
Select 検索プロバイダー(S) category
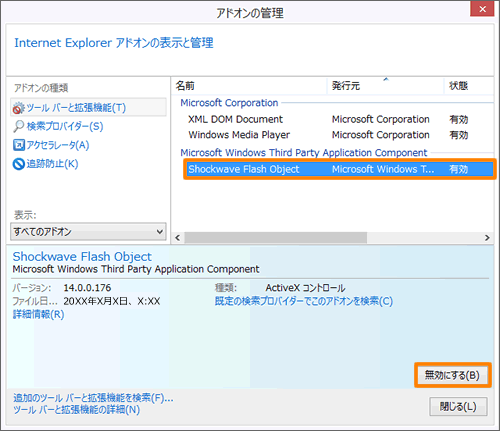click(x=58, y=126)
